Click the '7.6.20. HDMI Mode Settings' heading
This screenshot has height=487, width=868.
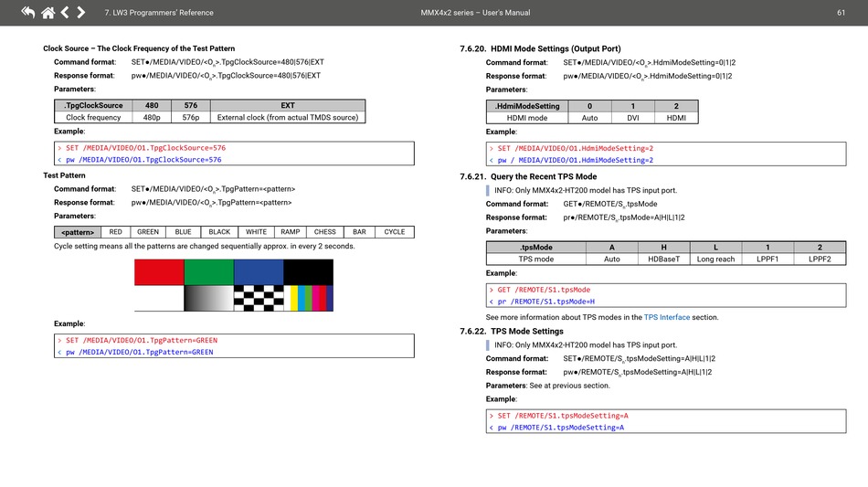(x=540, y=48)
